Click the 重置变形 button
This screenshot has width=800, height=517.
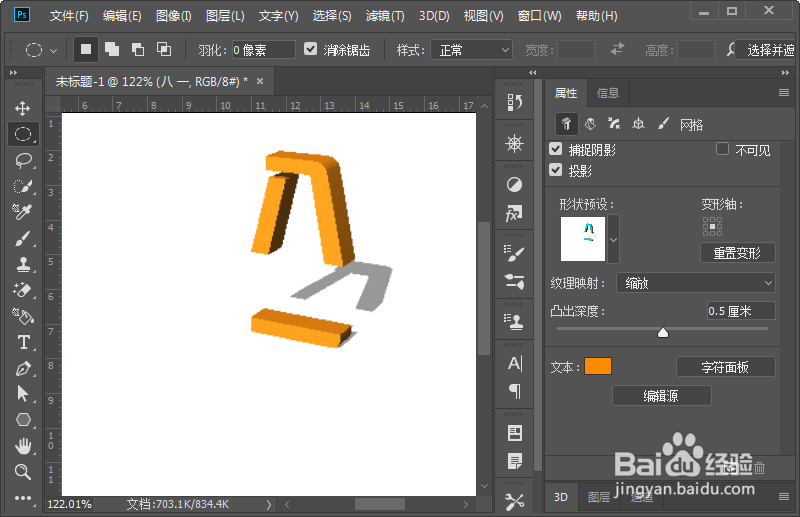[737, 253]
